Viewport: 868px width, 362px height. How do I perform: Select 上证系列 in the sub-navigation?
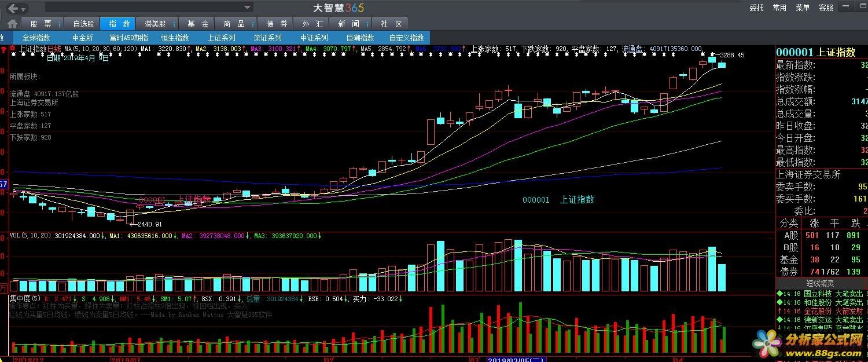[x=221, y=38]
